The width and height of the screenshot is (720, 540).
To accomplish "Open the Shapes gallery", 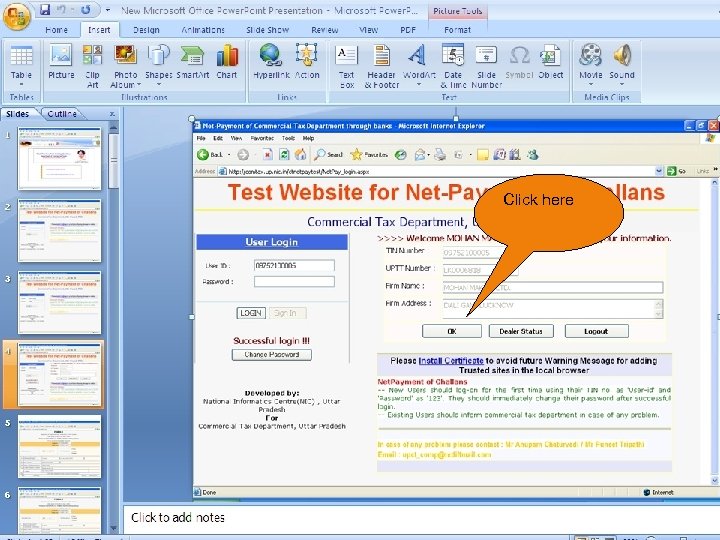I will coord(158,67).
